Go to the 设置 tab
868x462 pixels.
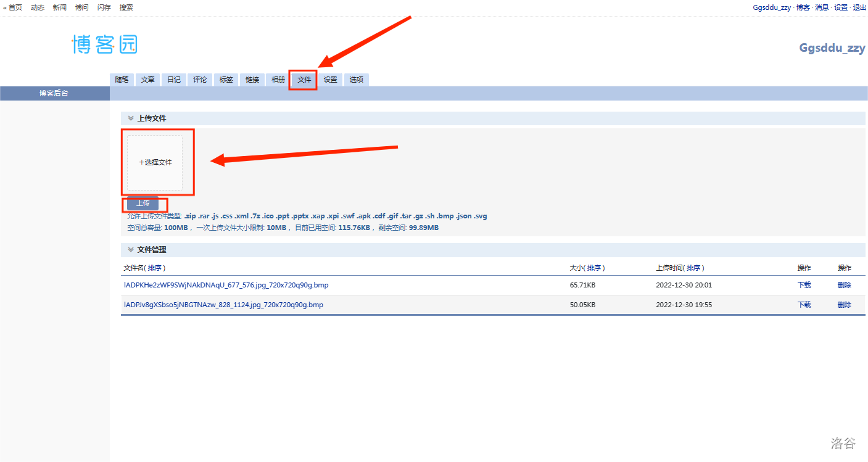click(x=331, y=80)
